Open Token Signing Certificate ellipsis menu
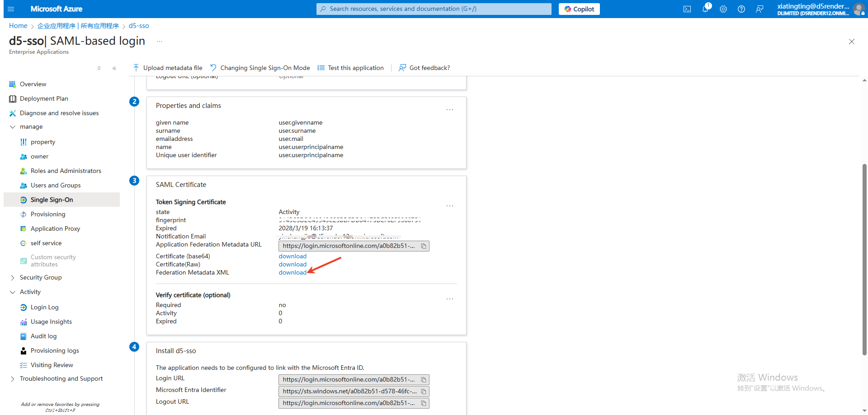The width and height of the screenshot is (868, 415). tap(450, 206)
